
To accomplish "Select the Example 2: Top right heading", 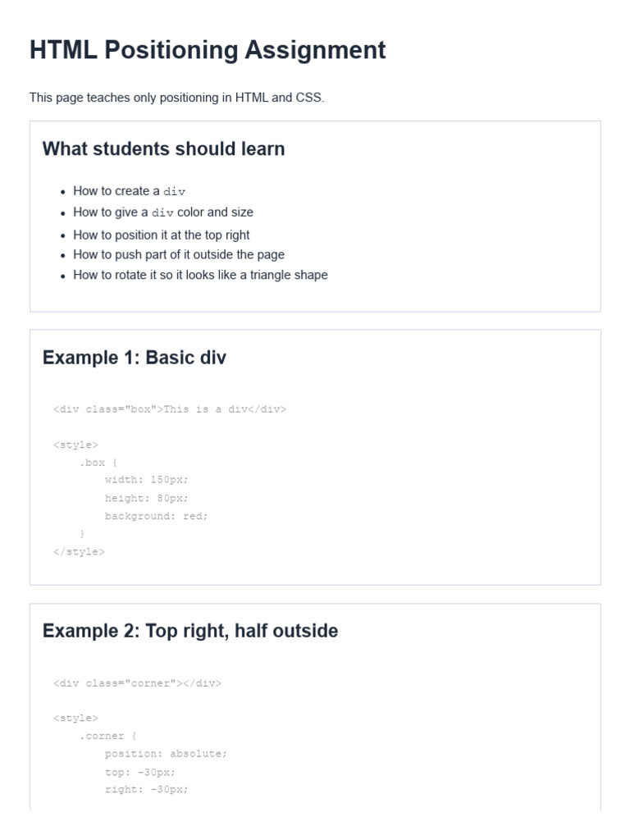I will 190,631.
